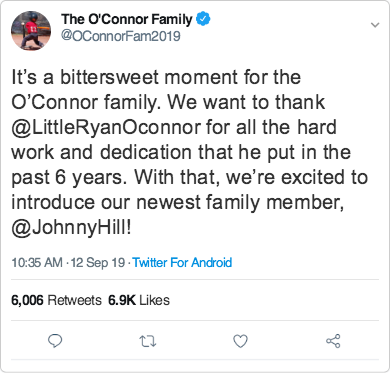View the 6,006 Retweets list

(x=56, y=300)
